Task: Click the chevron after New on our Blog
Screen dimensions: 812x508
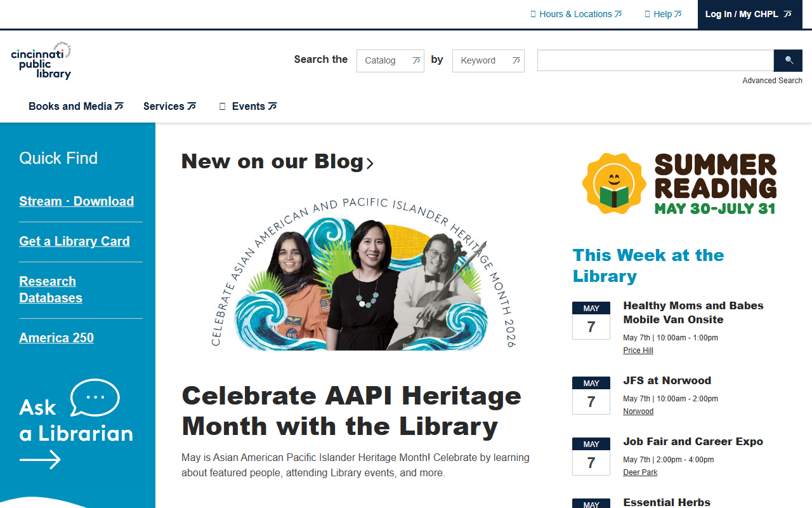Action: pyautogui.click(x=370, y=163)
